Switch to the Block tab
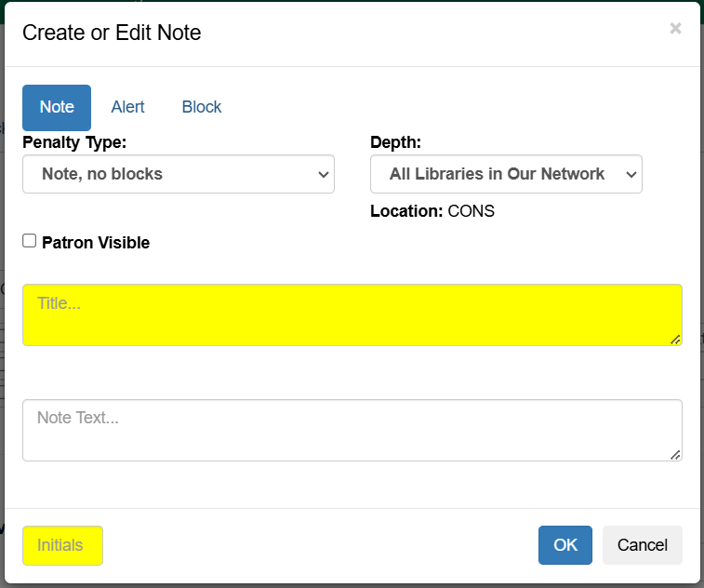Viewport: 704px width, 588px height. 202,107
